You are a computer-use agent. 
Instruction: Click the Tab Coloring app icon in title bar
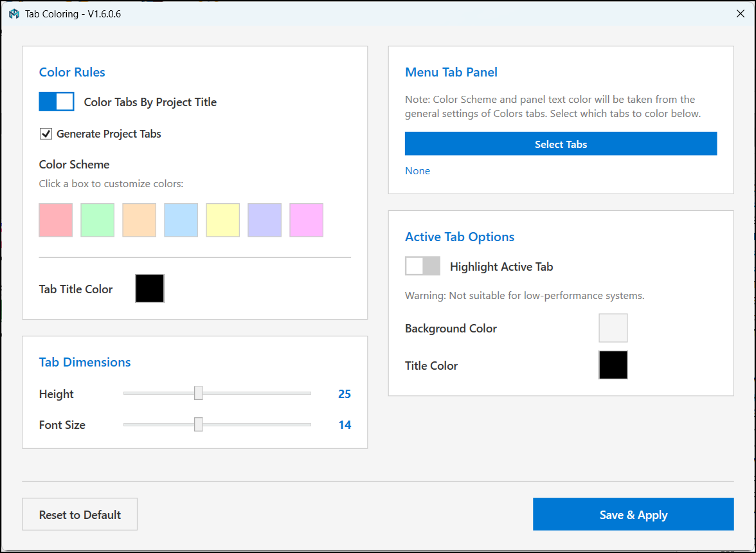click(14, 14)
